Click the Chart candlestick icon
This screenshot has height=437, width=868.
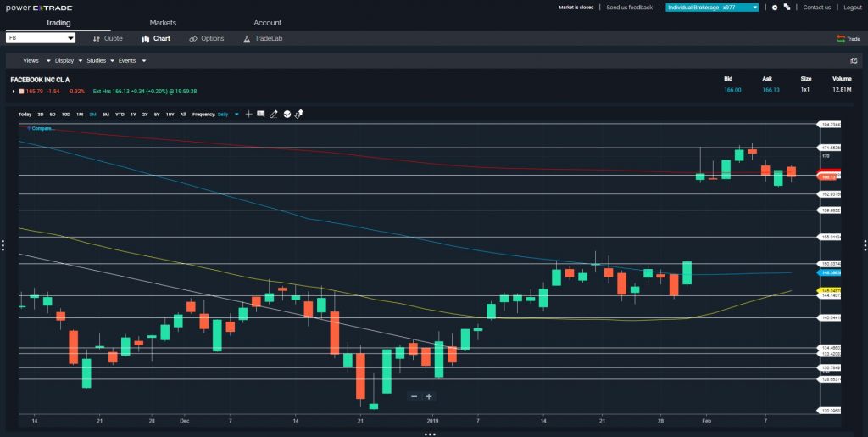146,39
